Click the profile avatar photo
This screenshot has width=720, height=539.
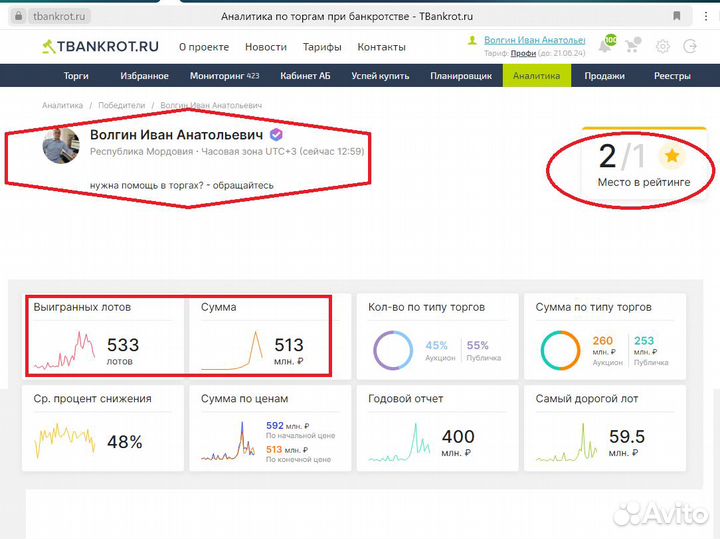pos(60,147)
